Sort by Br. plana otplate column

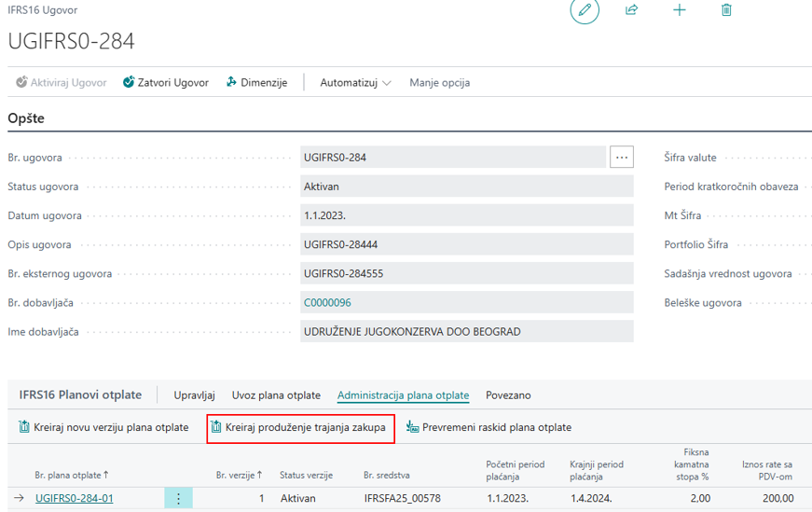tap(72, 475)
